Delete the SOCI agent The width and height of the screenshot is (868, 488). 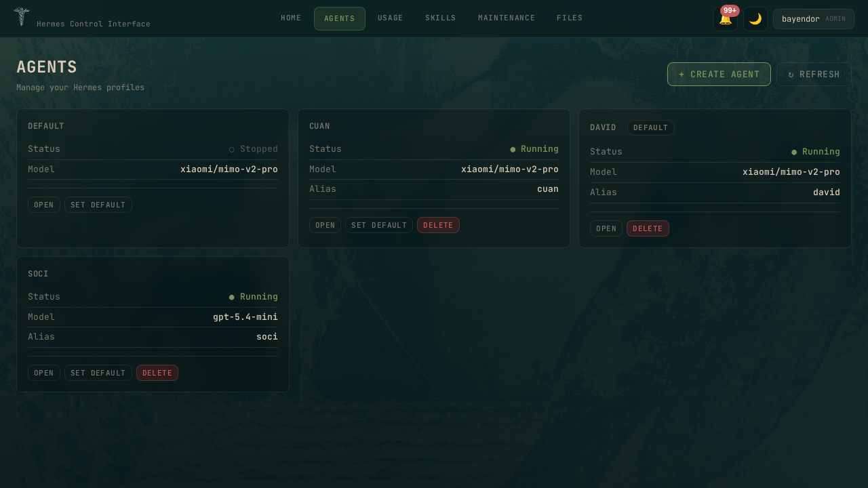point(157,373)
